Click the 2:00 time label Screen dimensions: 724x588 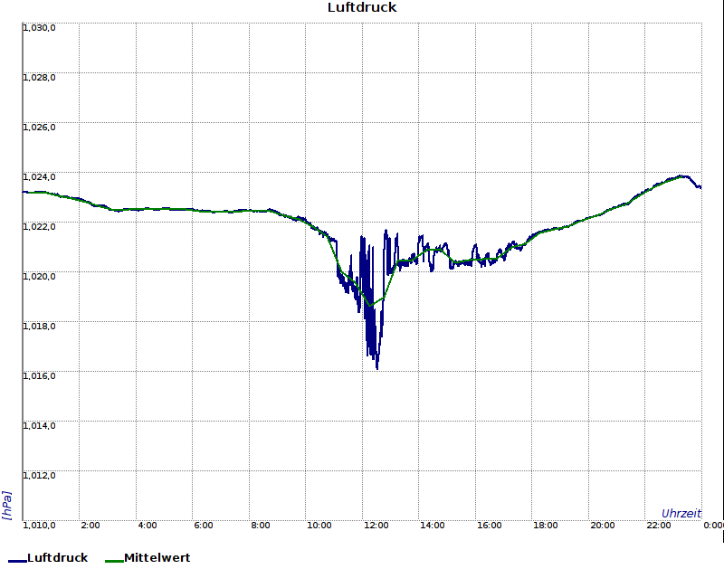(x=90, y=526)
